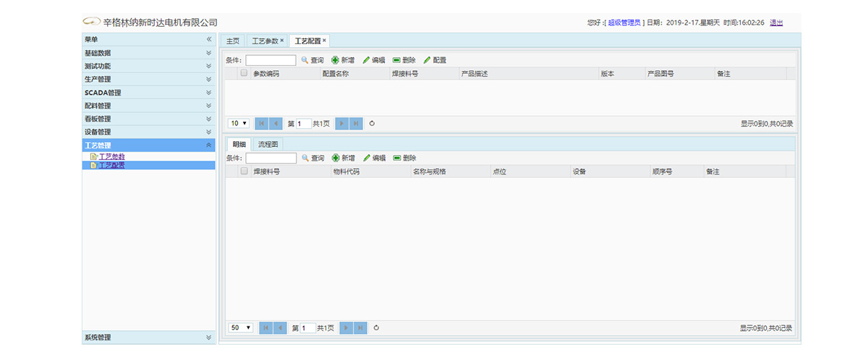Click the refresh icon in upper grid pager
Screen dimensions: 868x362
372,124
